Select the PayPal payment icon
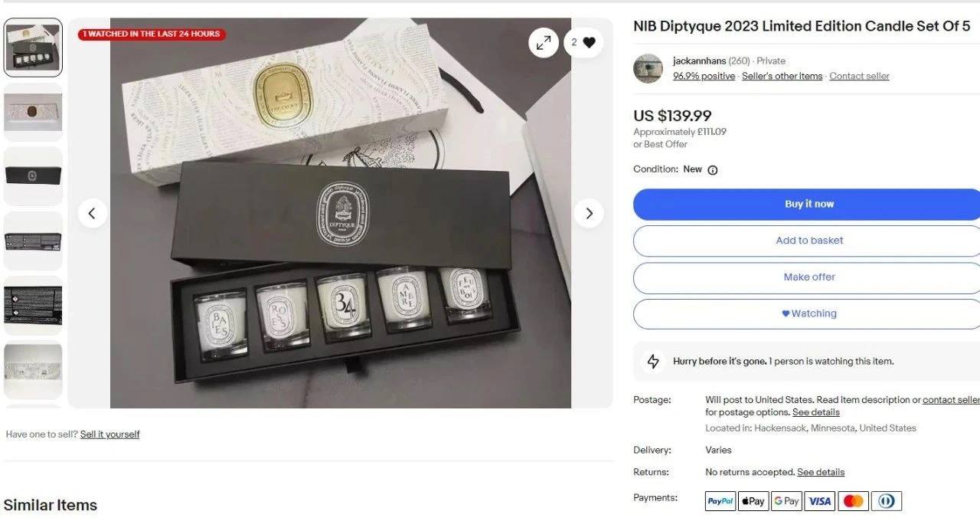The image size is (980, 518). click(x=720, y=501)
